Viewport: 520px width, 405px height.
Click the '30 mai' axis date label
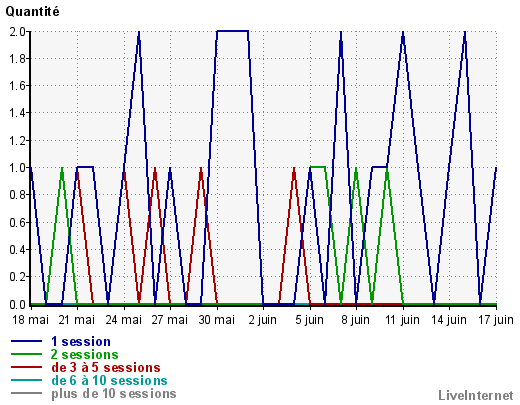[217, 320]
